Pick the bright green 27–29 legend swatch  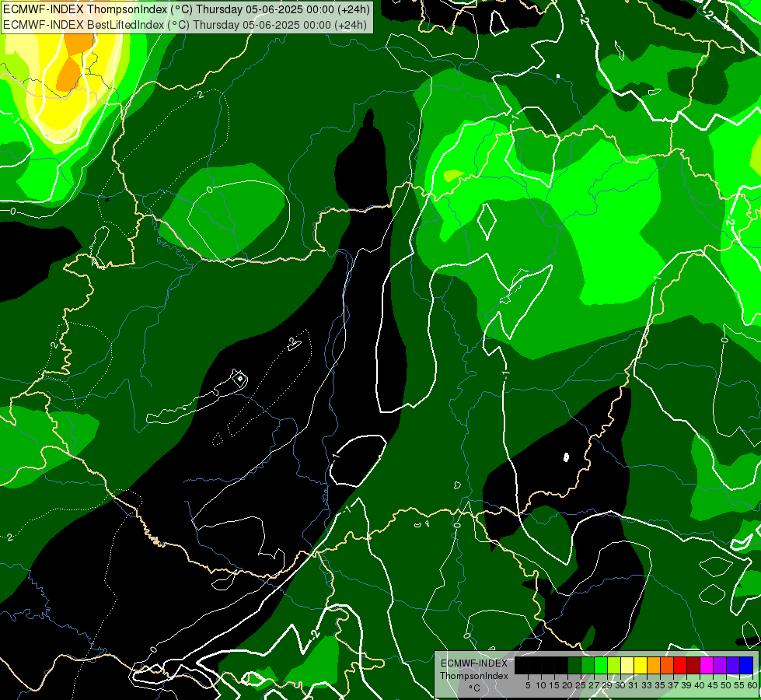coord(601,665)
